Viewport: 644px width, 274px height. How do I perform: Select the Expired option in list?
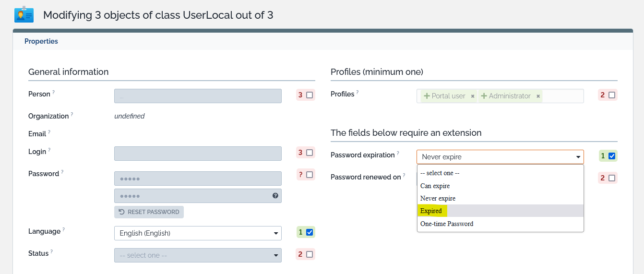point(431,211)
